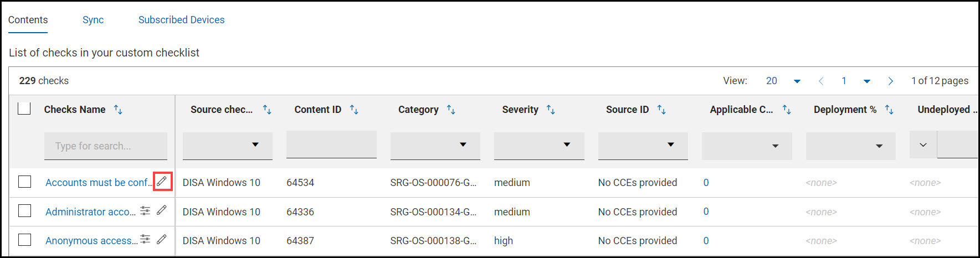Sort by Severity column

point(551,110)
